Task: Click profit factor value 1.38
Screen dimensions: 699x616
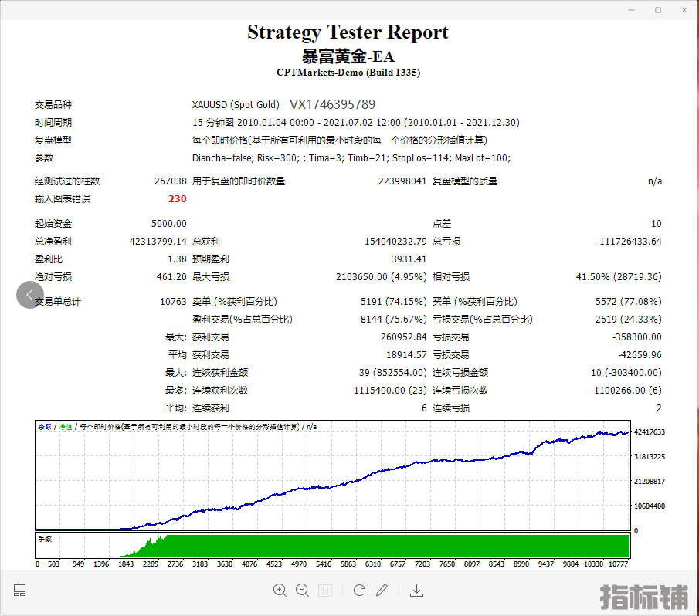Action: [177, 259]
